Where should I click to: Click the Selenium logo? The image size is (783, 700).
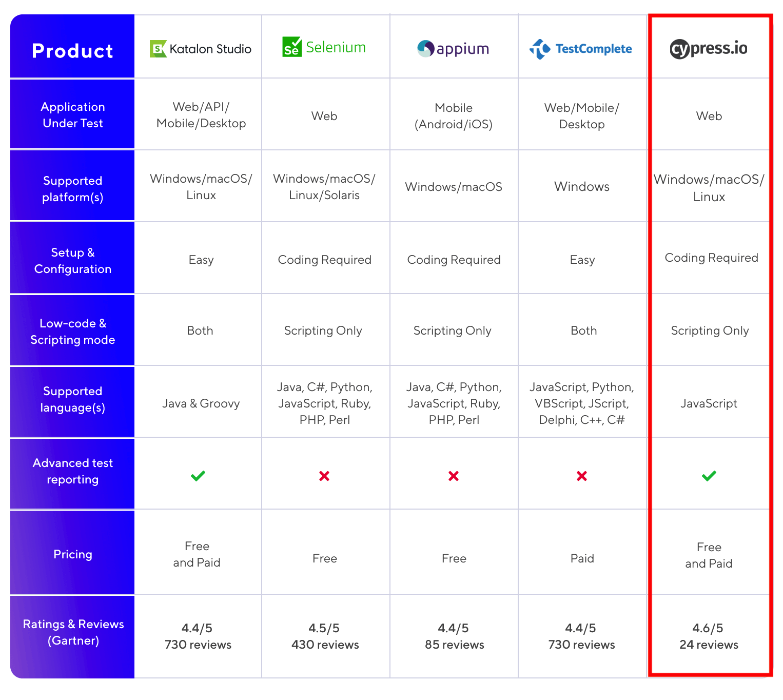(324, 47)
